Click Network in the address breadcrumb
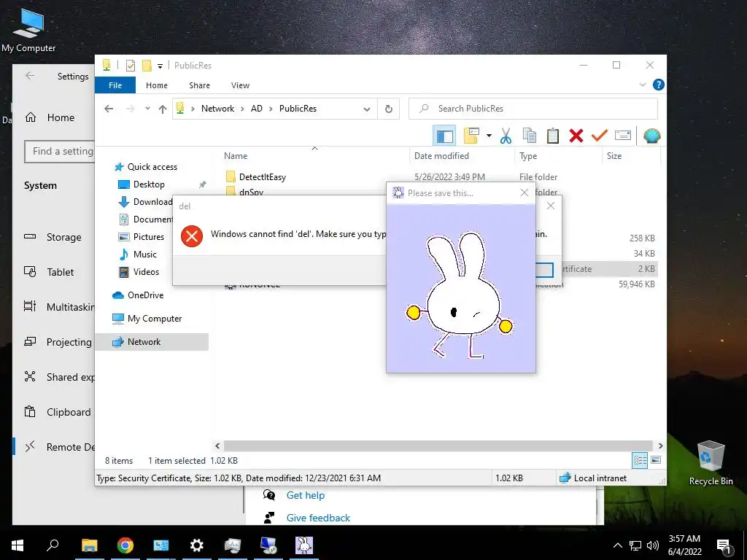747x560 pixels. click(217, 109)
